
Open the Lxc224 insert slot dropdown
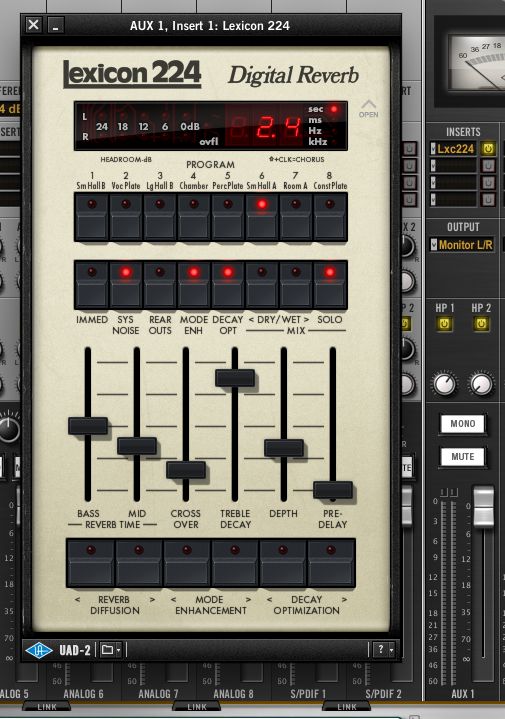433,148
